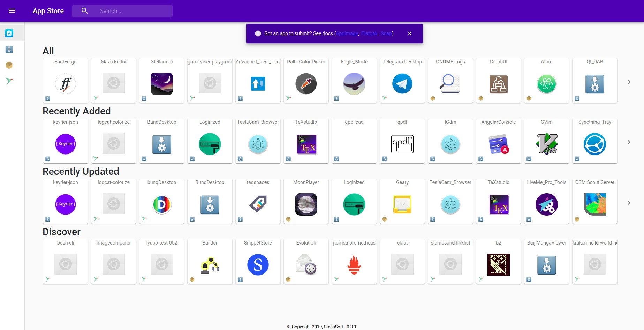
Task: Follow the Snap docs link
Action: tap(386, 33)
